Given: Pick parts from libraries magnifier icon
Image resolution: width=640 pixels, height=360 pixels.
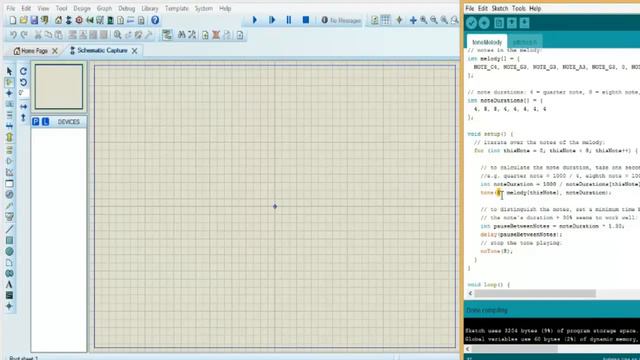Looking at the screenshot, I should pyautogui.click(x=118, y=35).
